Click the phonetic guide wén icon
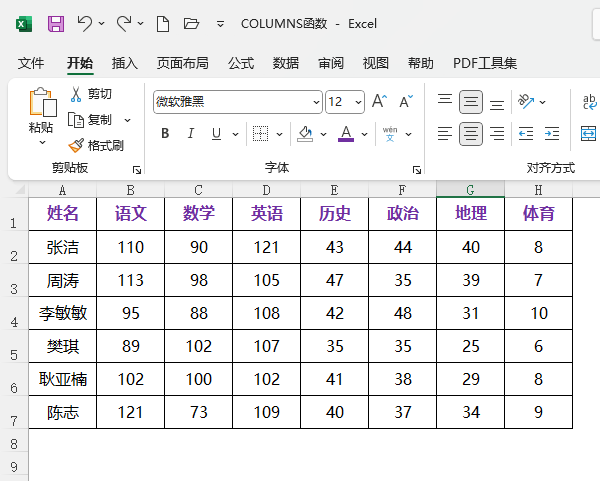This screenshot has width=600, height=481. 390,134
